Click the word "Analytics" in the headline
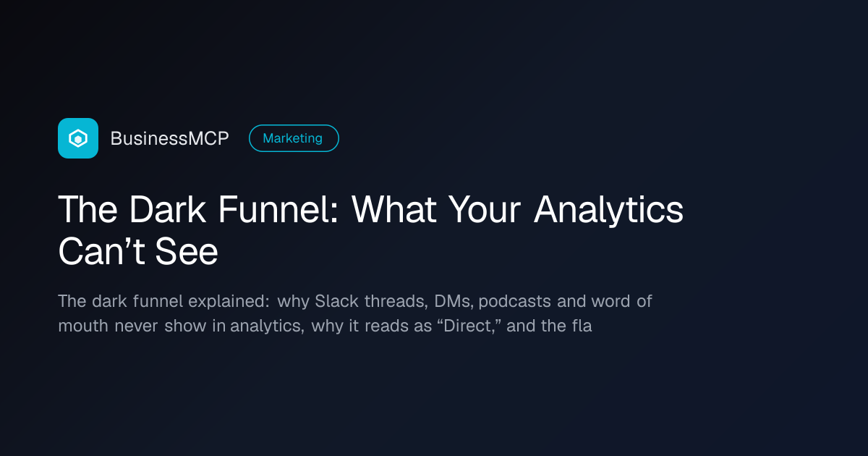This screenshot has height=456, width=868. [x=609, y=210]
